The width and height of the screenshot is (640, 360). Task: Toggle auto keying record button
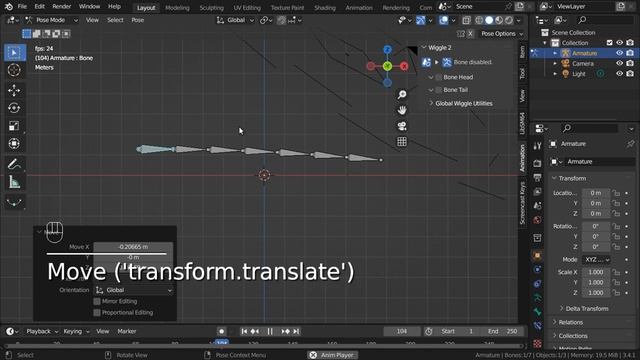[x=221, y=331]
